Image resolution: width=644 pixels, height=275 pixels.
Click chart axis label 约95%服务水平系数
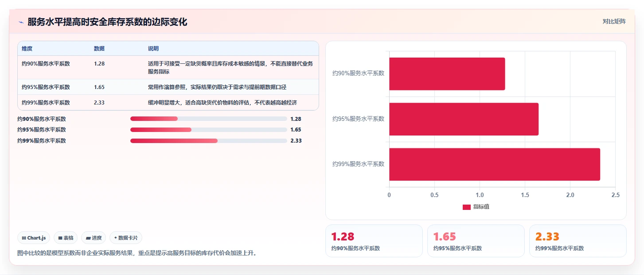(x=359, y=119)
